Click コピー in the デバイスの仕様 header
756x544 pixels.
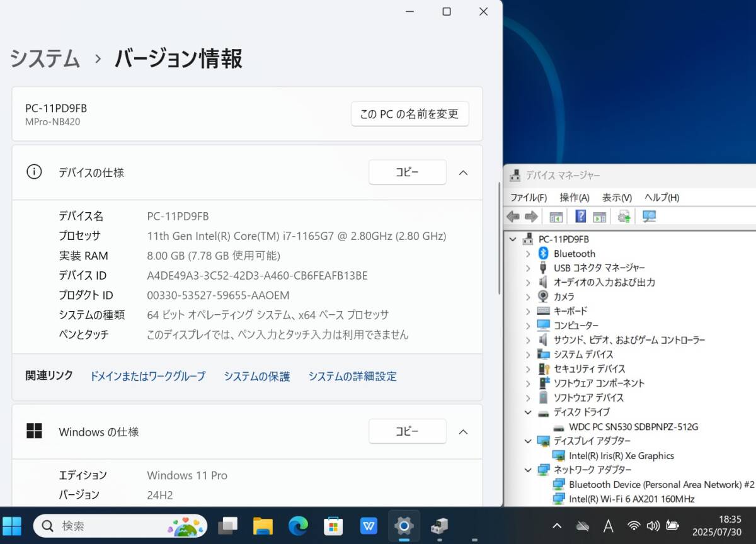click(x=407, y=172)
